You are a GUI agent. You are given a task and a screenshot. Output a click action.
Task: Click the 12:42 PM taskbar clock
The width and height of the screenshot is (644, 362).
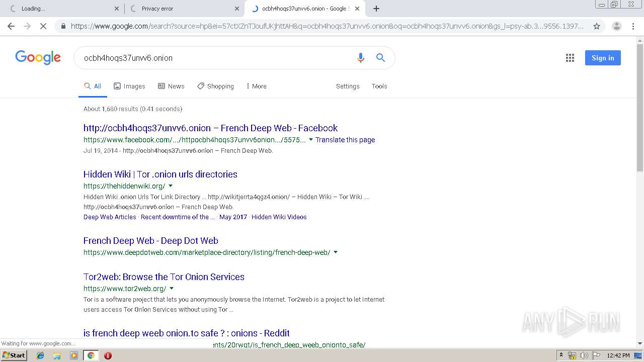pos(618,355)
